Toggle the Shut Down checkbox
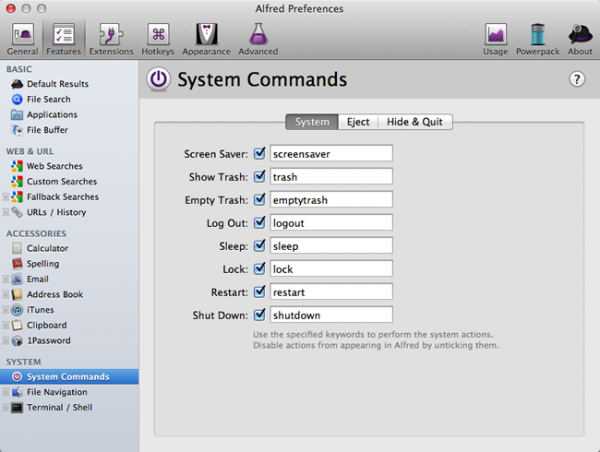 coord(260,315)
